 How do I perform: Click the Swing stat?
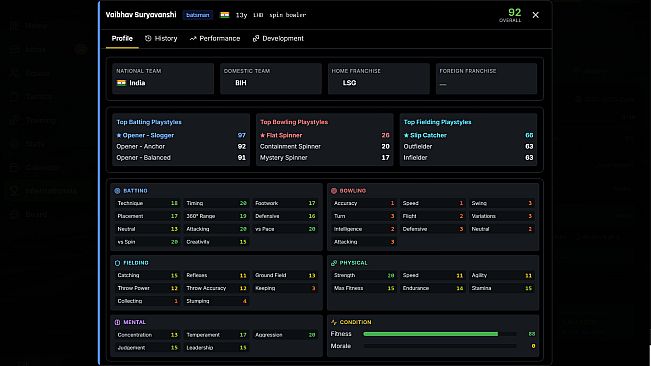point(502,203)
